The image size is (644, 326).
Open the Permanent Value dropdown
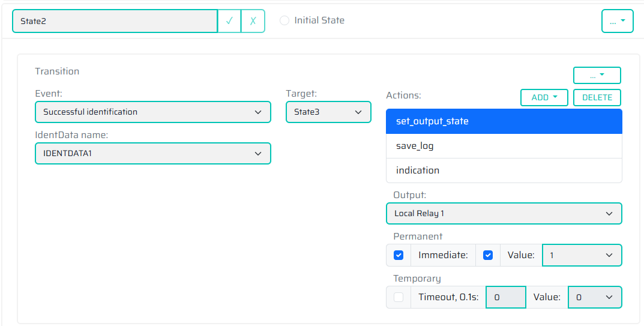(x=582, y=255)
